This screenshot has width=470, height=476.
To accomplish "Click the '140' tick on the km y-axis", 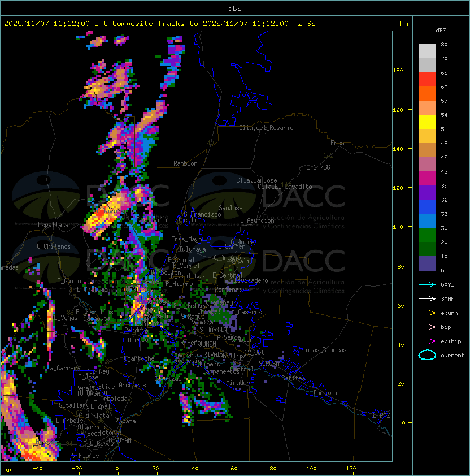I will click(398, 149).
